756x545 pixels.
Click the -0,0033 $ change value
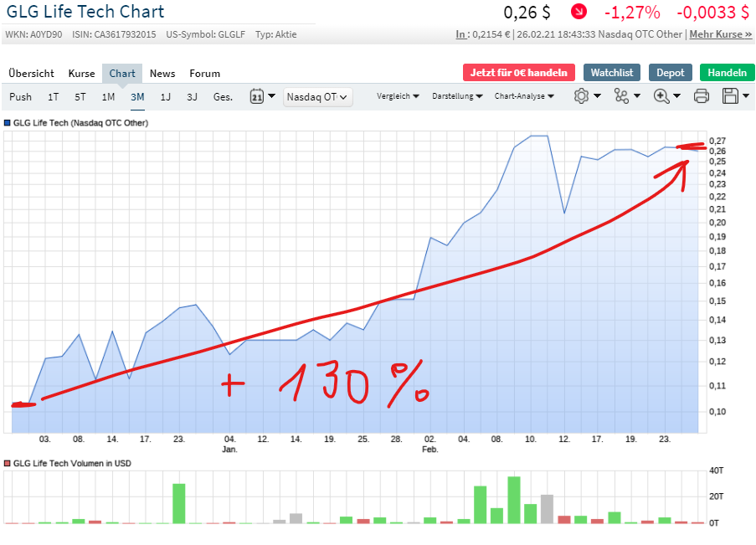[713, 12]
